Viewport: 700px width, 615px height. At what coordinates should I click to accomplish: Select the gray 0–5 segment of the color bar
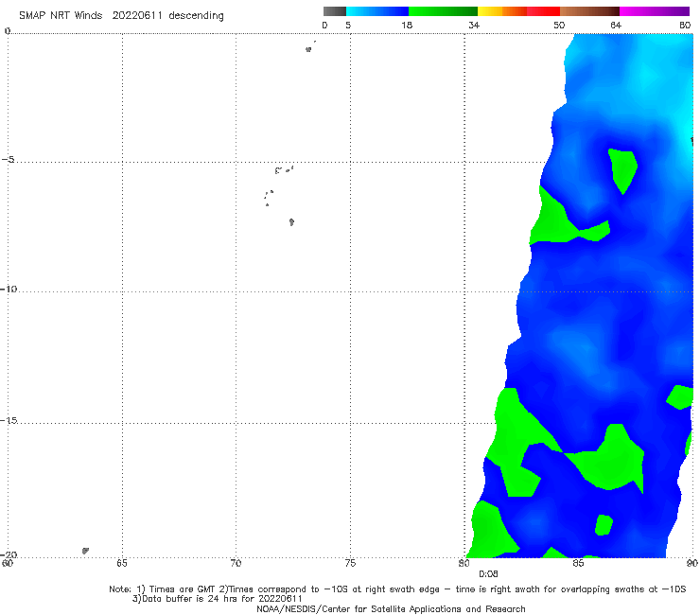pos(335,11)
